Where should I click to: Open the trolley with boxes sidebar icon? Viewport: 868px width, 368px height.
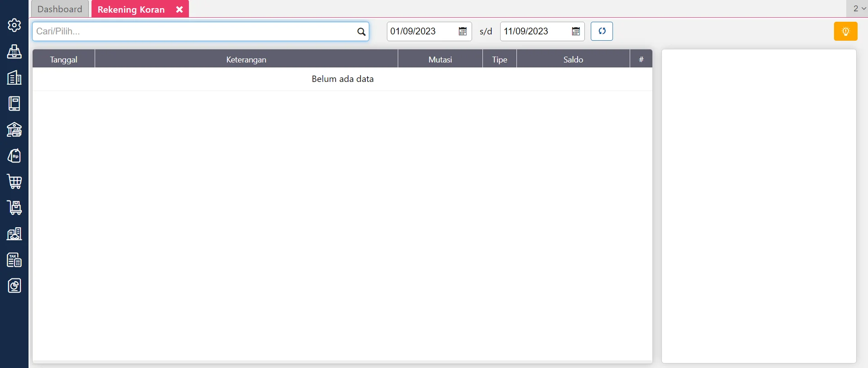click(14, 208)
